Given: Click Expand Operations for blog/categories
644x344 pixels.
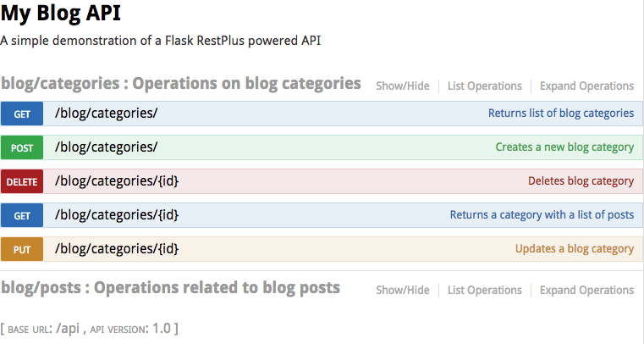Looking at the screenshot, I should 586,86.
